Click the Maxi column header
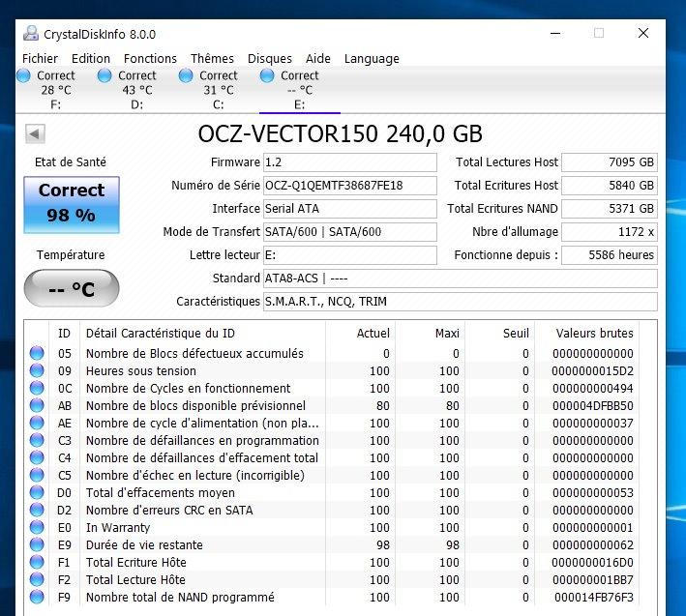686x616 pixels. (430, 333)
